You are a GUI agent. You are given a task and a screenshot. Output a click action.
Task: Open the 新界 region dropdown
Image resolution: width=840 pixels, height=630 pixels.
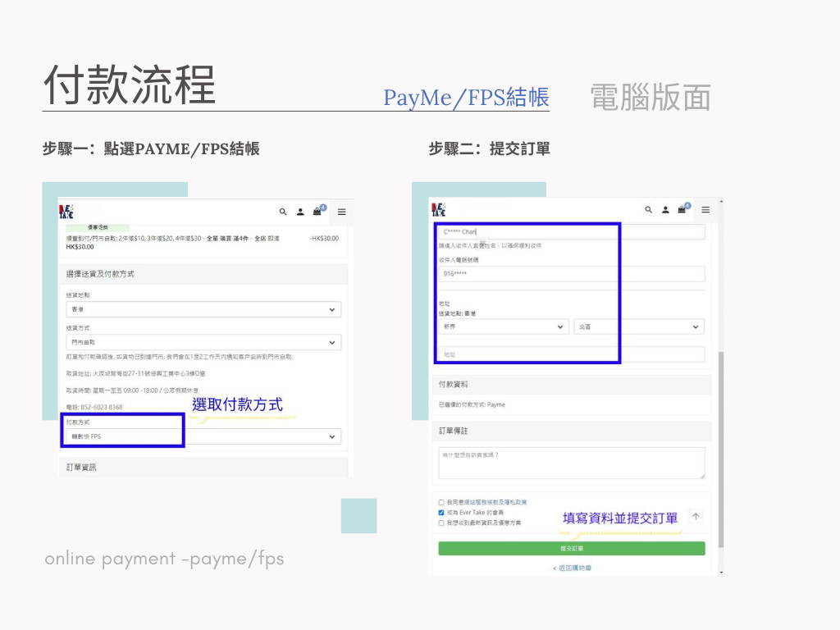coord(503,326)
